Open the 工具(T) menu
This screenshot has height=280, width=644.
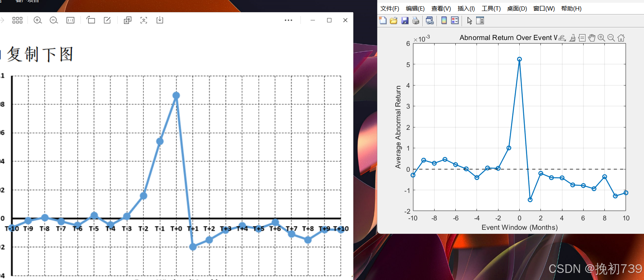click(x=491, y=9)
